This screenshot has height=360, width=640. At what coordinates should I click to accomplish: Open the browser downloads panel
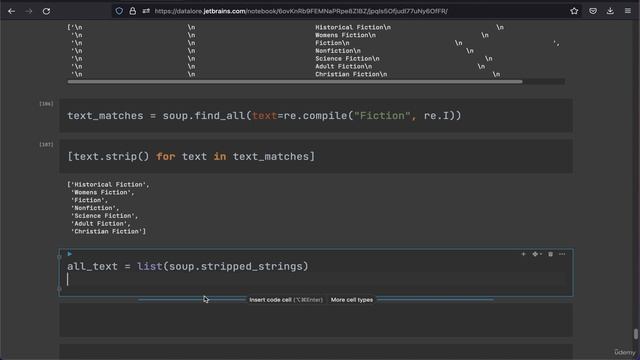click(x=610, y=11)
